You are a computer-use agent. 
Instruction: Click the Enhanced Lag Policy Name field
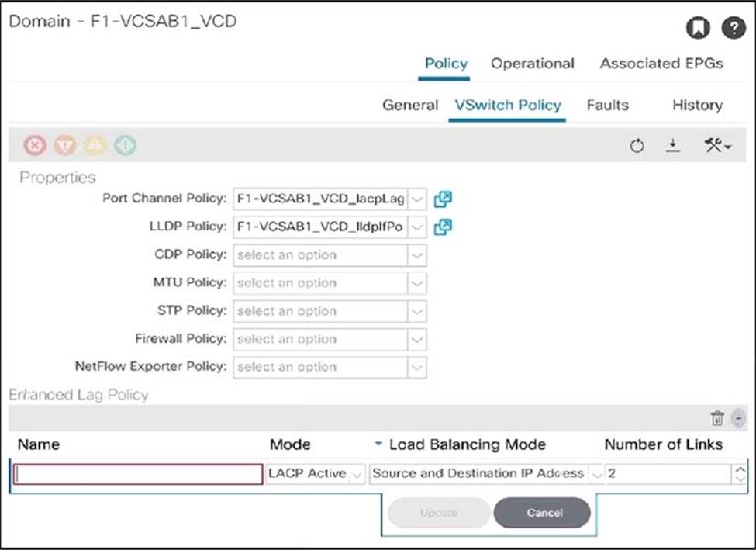click(138, 474)
